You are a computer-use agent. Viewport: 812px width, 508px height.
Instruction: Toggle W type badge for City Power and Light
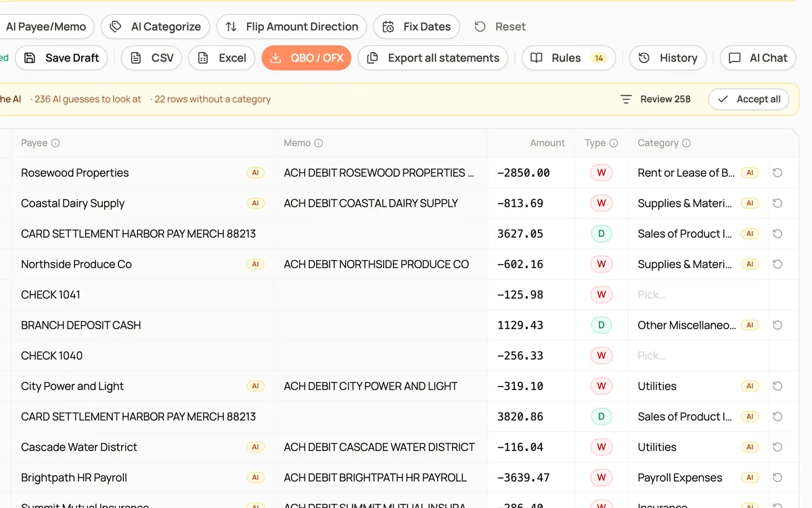pos(601,386)
